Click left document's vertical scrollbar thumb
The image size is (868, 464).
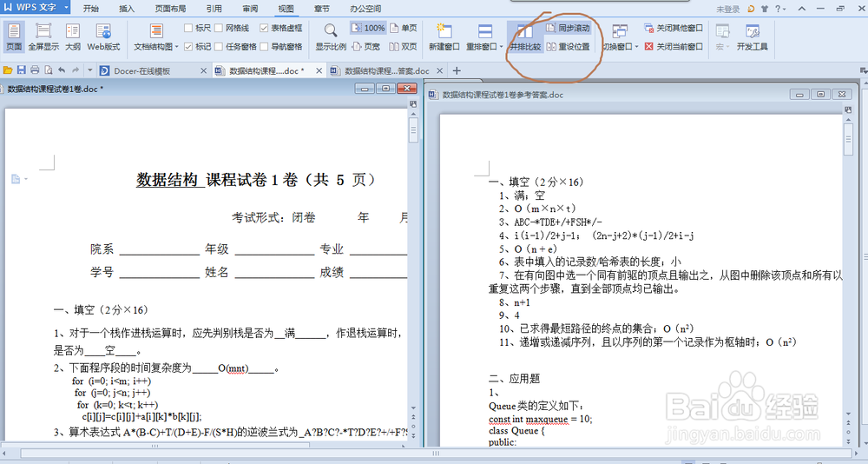pyautogui.click(x=413, y=129)
